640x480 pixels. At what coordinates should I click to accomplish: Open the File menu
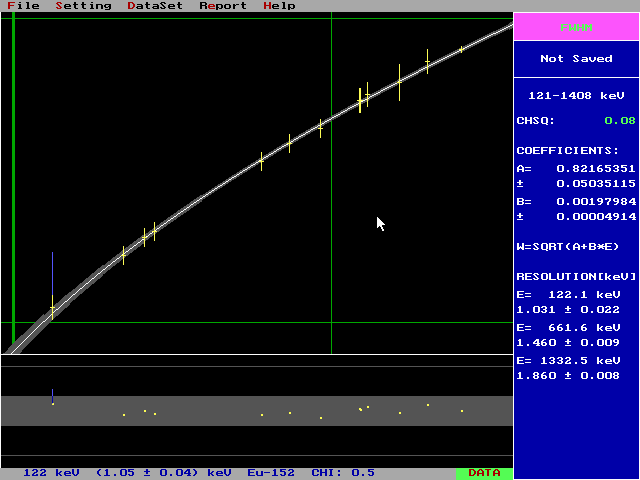(x=24, y=6)
